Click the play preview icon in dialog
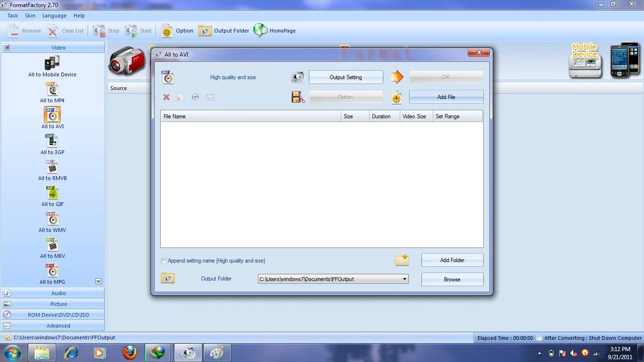 195,97
